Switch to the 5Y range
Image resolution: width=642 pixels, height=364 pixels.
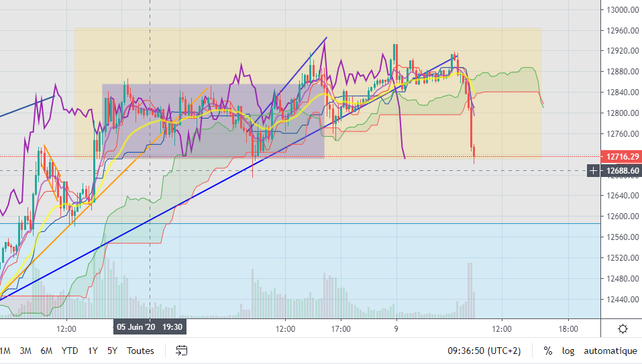tap(112, 351)
